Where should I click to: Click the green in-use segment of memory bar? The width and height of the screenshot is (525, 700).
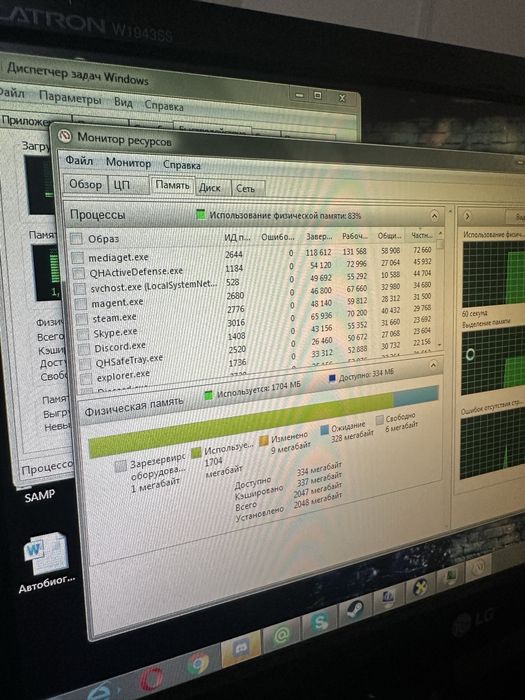click(x=241, y=424)
